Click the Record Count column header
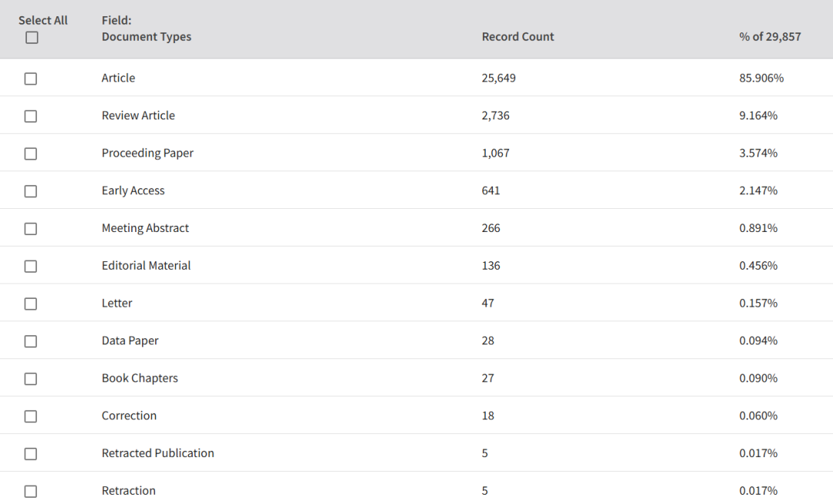833x504 pixels. (x=518, y=37)
